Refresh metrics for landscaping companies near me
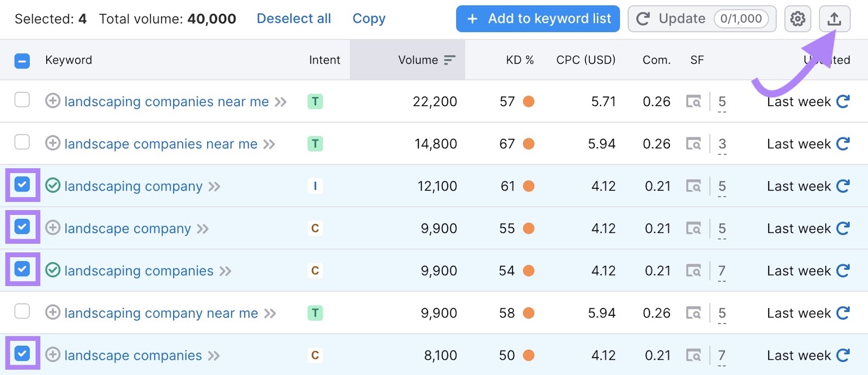This screenshot has height=375, width=868. tap(843, 101)
